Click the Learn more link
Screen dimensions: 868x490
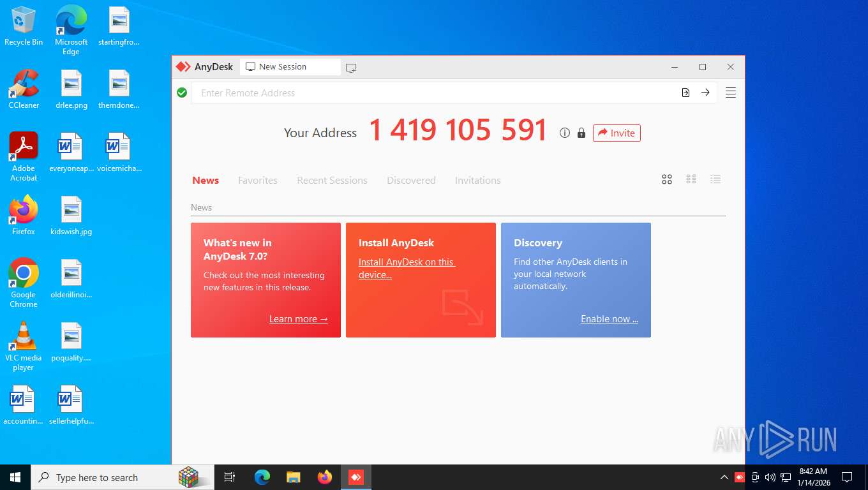click(298, 319)
